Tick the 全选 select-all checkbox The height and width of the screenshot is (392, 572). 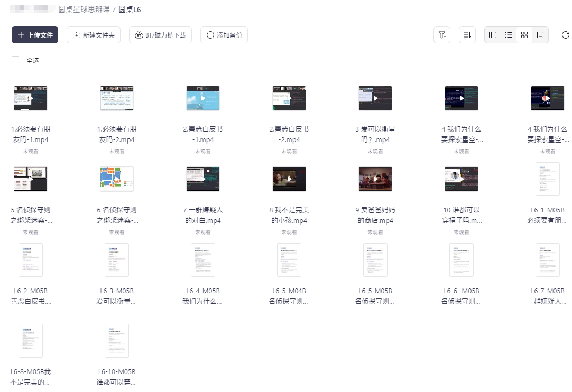click(15, 60)
